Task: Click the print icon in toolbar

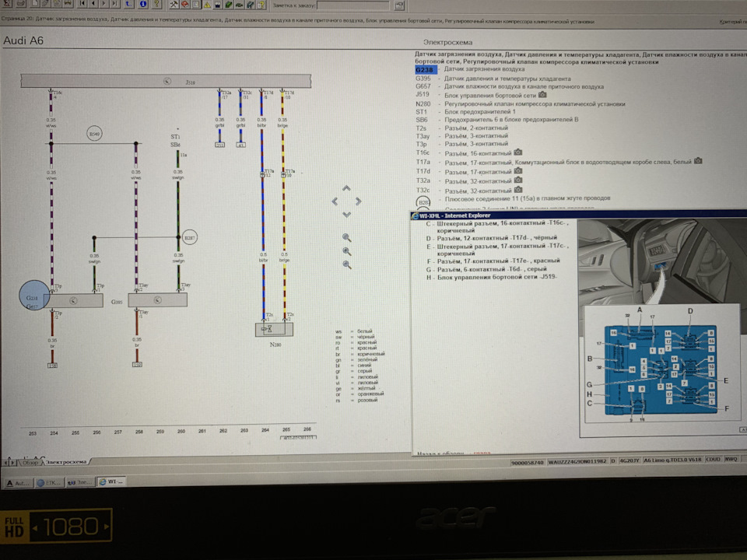Action: [x=20, y=4]
